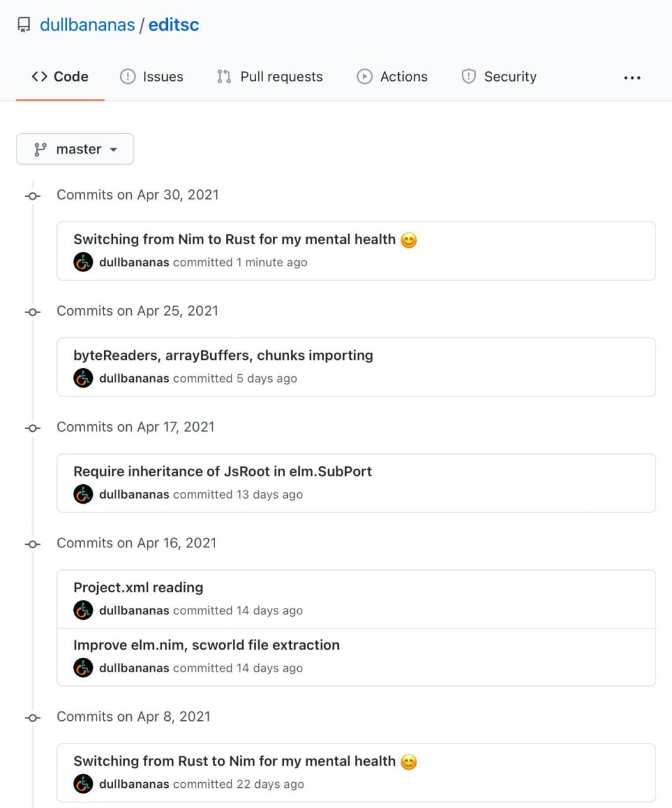Open the master branch dropdown
Viewport: 672px width, 808px height.
75,149
